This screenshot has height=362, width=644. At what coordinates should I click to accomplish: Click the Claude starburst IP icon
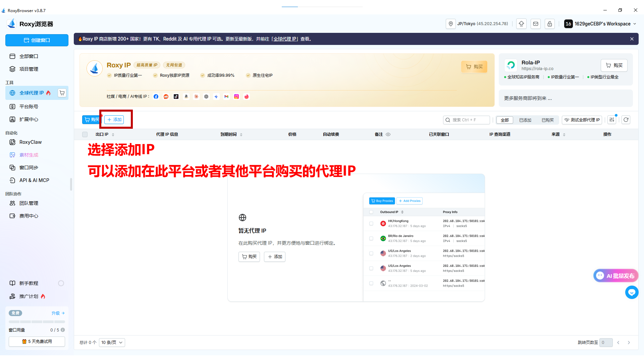point(196,97)
